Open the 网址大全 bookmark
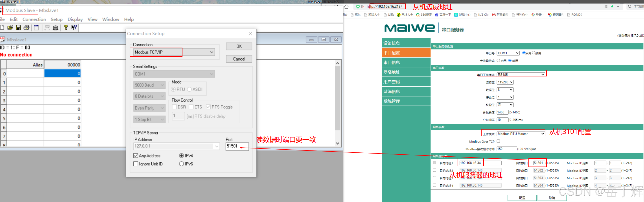 point(405,15)
